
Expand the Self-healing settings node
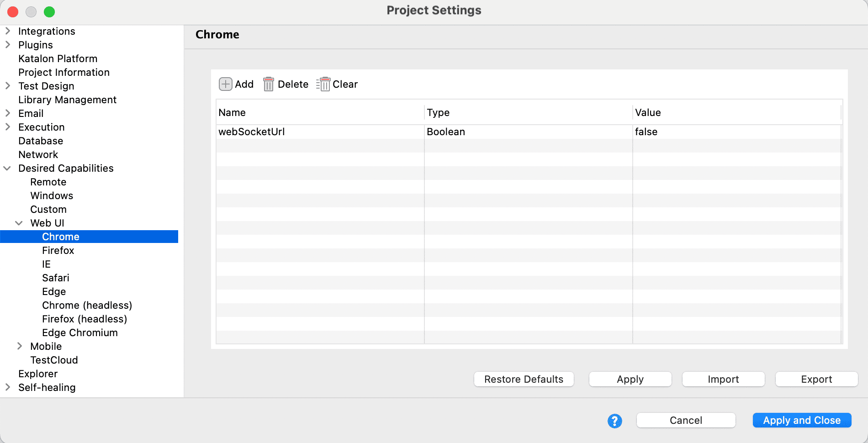click(x=8, y=387)
